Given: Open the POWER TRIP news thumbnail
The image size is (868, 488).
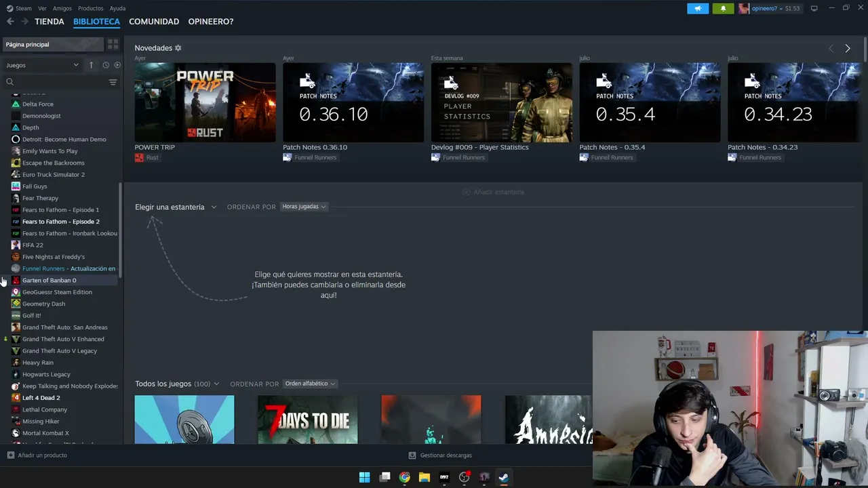Looking at the screenshot, I should 205,102.
